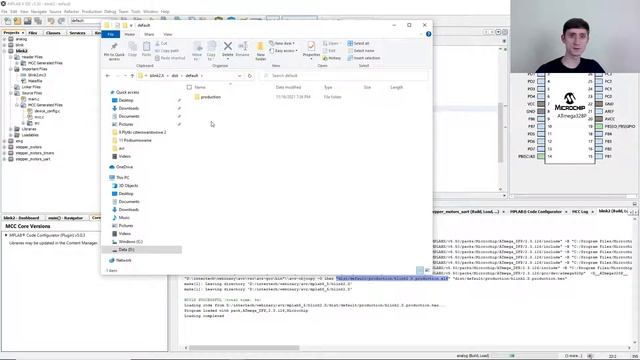Viewport: 640px width, 360px height.
Task: Open the Easy access dropdown in Explorer
Action: [283, 51]
